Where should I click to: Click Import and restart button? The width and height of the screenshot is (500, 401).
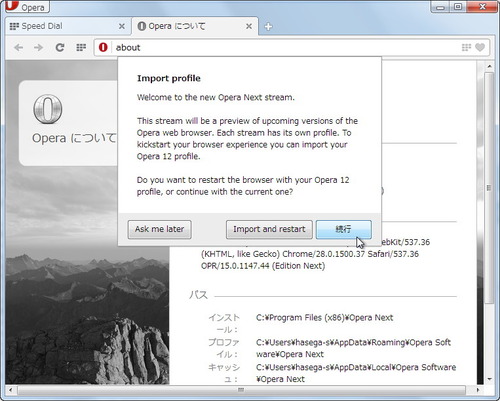tap(269, 229)
